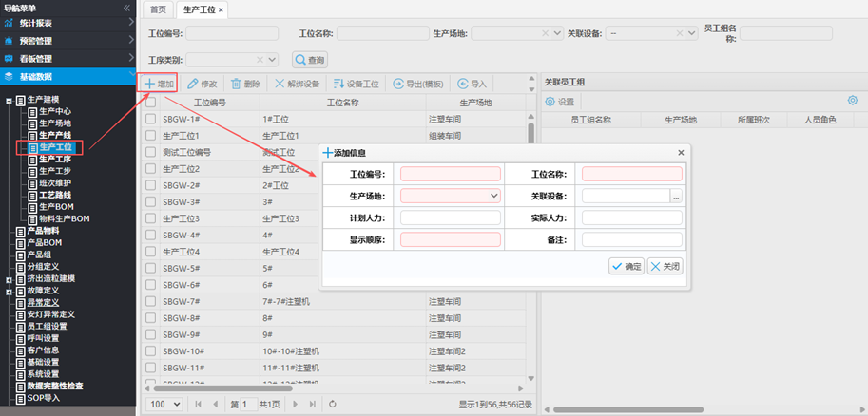The height and width of the screenshot is (416, 868).
Task: Click the gear icon at right of 关联员工组 panel
Action: click(853, 101)
